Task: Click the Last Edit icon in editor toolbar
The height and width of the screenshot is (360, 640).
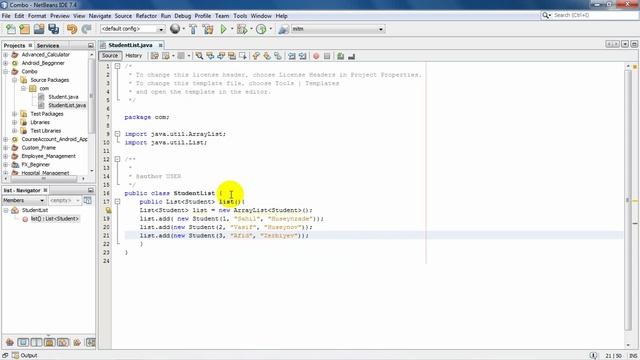Action: tap(155, 56)
